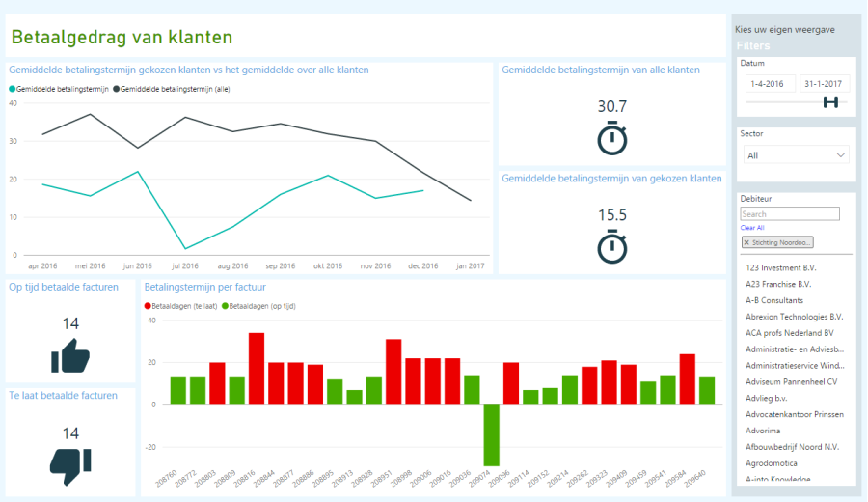Screen dimensions: 868x502
Task: Choose Abrexion Technologies B.V. debtor
Action: (794, 317)
